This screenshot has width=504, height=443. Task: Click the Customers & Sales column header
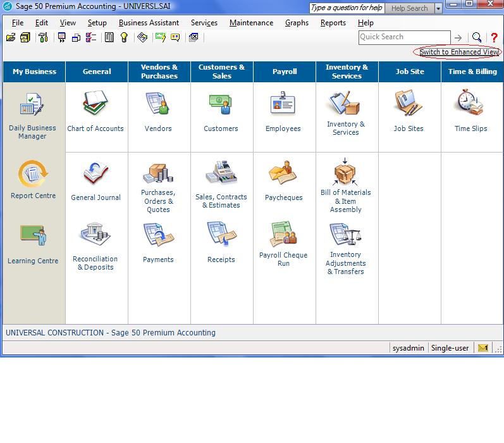pyautogui.click(x=222, y=72)
